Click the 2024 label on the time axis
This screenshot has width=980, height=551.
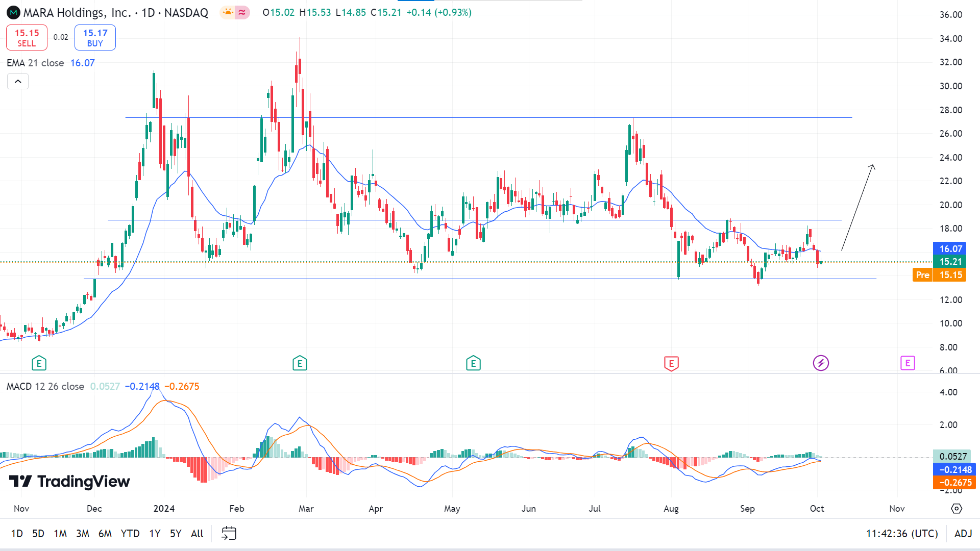pos(164,509)
